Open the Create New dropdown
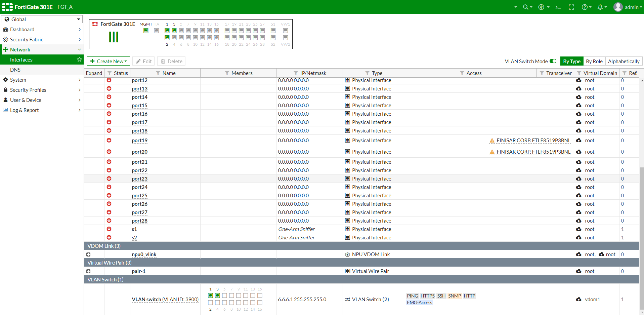The height and width of the screenshot is (315, 644). pos(108,61)
